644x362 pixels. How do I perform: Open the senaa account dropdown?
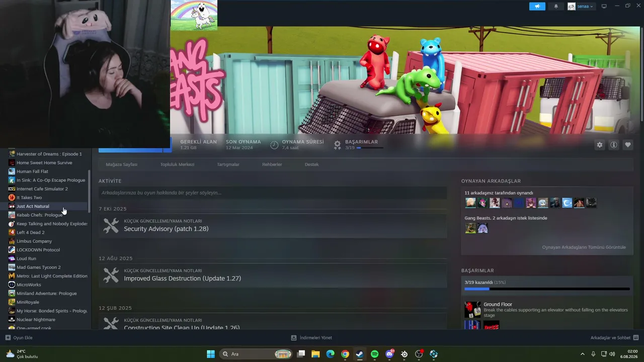click(x=581, y=7)
